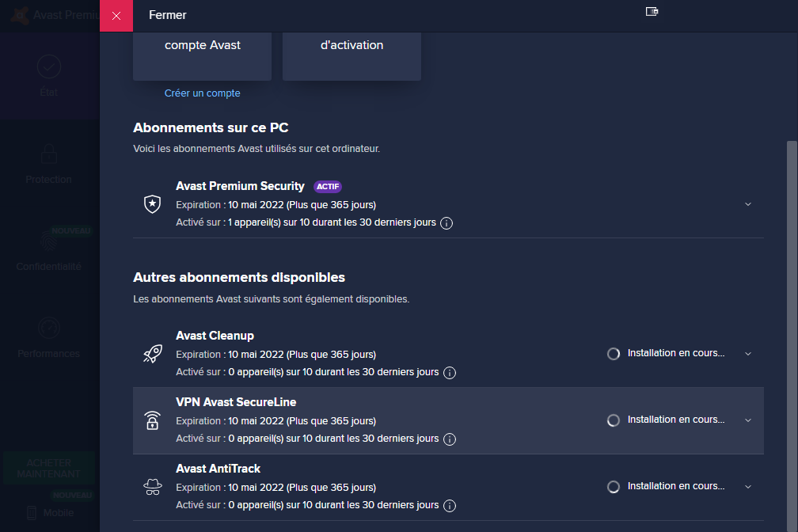The image size is (798, 532).
Task: Open the Confidentialité sidebar section
Action: (x=49, y=250)
